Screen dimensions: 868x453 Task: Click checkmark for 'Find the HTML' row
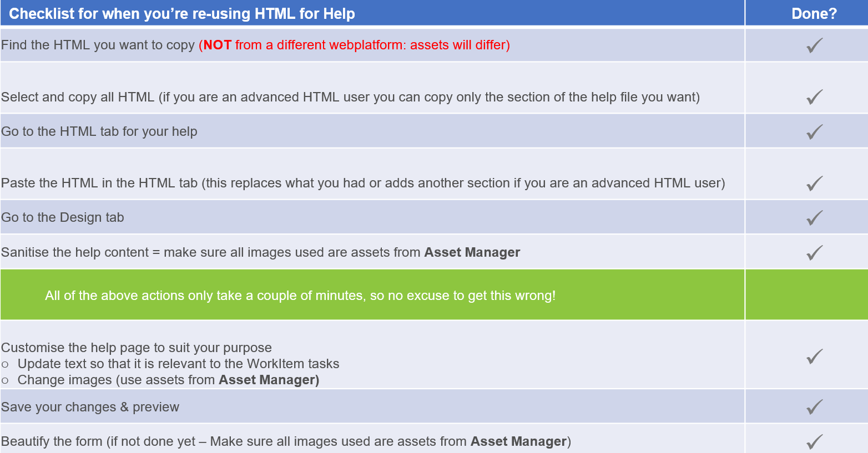(x=814, y=45)
